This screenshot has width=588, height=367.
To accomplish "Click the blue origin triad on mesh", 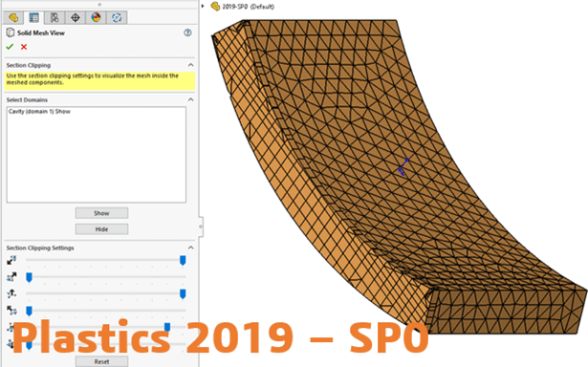I will [403, 167].
